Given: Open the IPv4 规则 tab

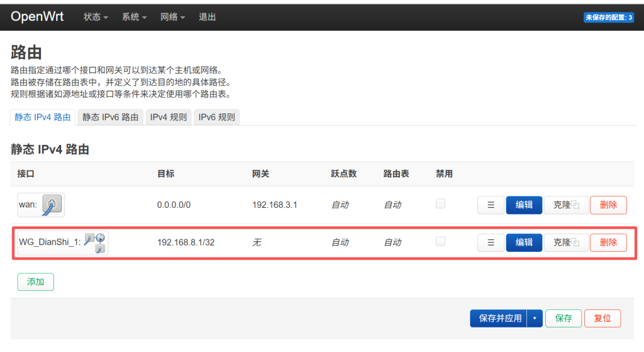Looking at the screenshot, I should click(x=168, y=117).
